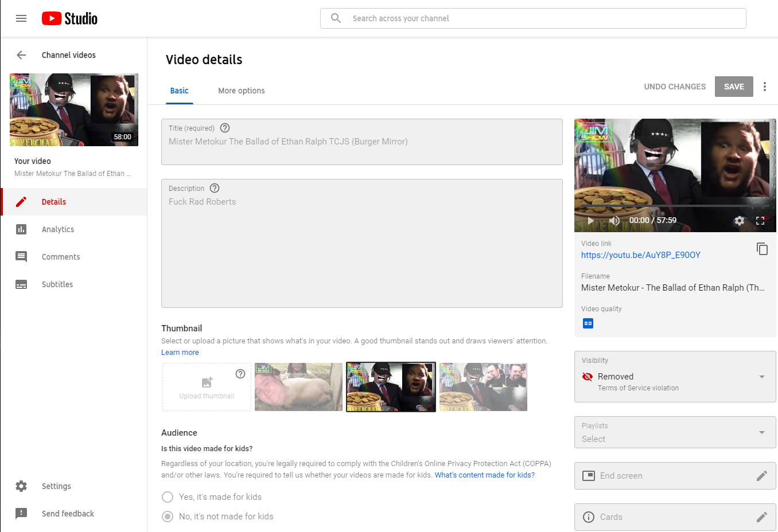778x532 pixels.
Task: Click Send feedback in the sidebar
Action: (73, 514)
